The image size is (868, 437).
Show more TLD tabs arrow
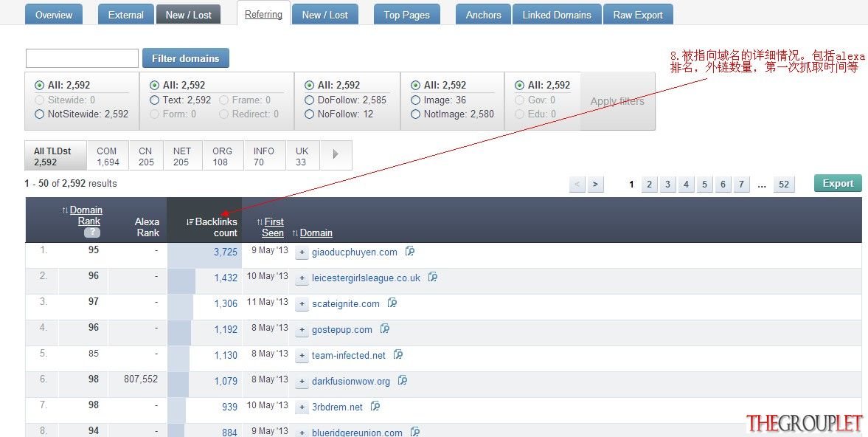[x=336, y=155]
